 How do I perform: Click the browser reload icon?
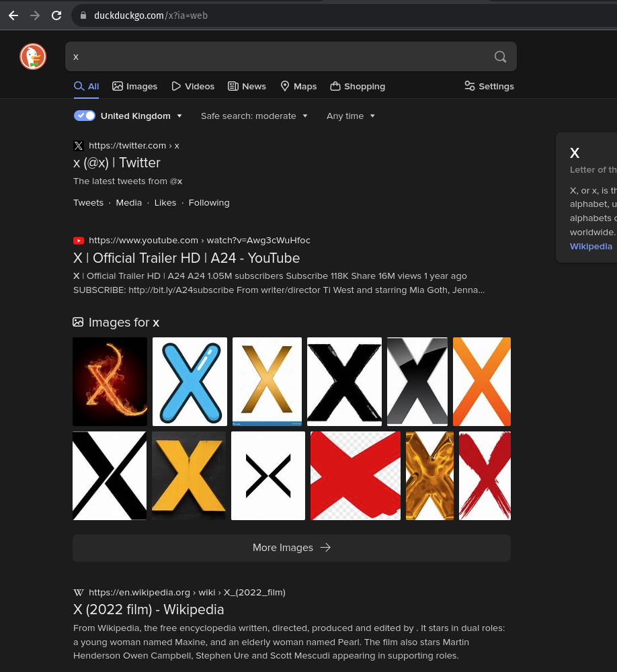pyautogui.click(x=56, y=15)
